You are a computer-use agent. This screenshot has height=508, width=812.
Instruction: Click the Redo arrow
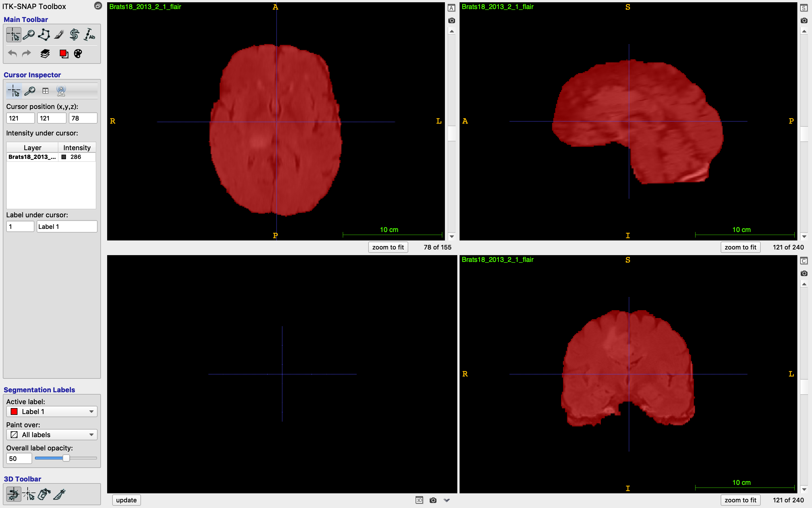click(27, 53)
